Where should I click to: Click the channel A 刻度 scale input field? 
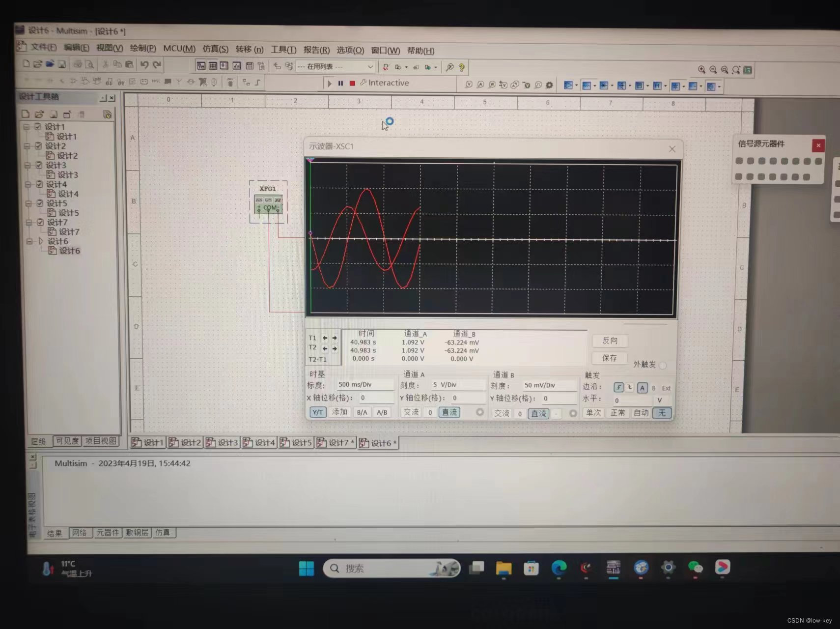point(457,385)
